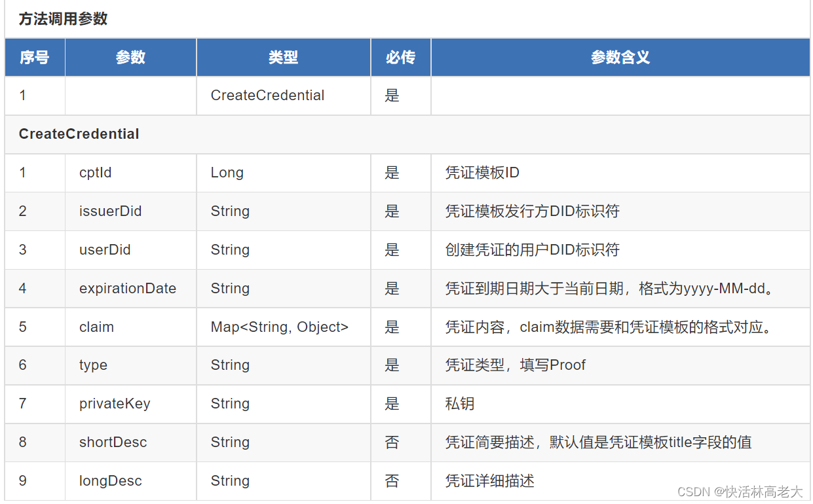Select the "序号" column header

[34, 57]
